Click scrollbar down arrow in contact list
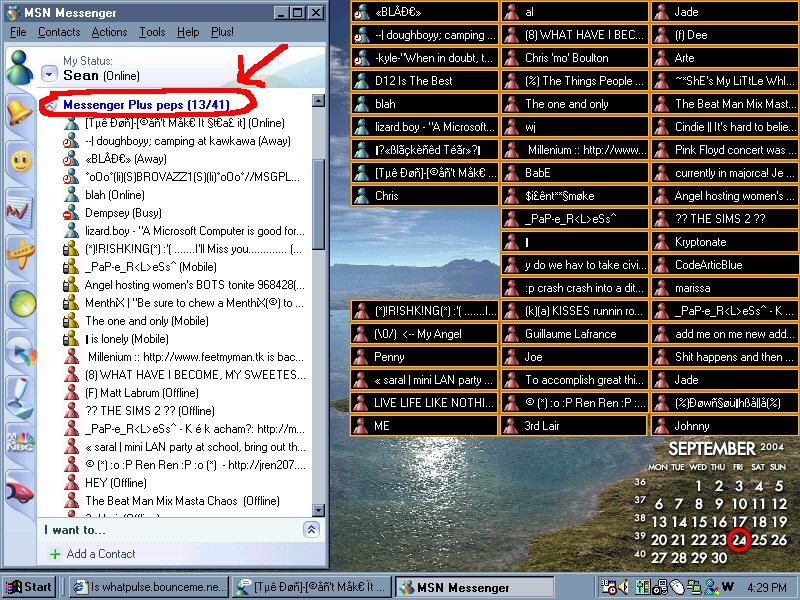Viewport: 800px width, 600px height. (318, 510)
